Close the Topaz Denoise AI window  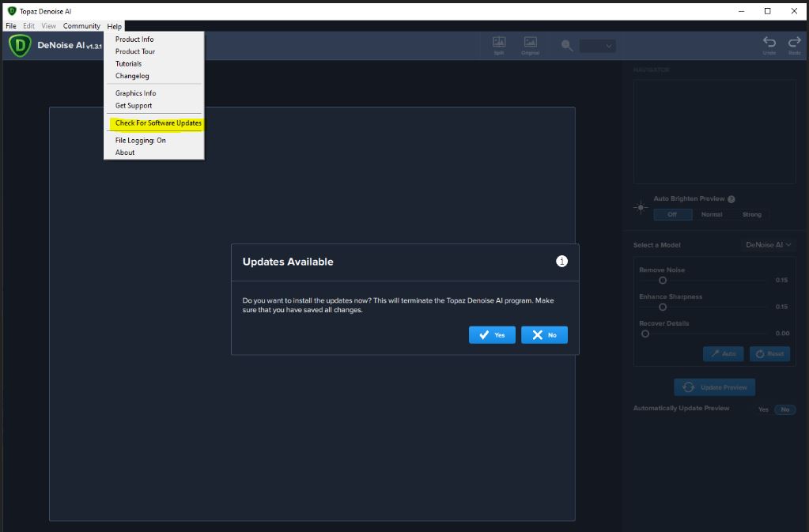click(794, 11)
